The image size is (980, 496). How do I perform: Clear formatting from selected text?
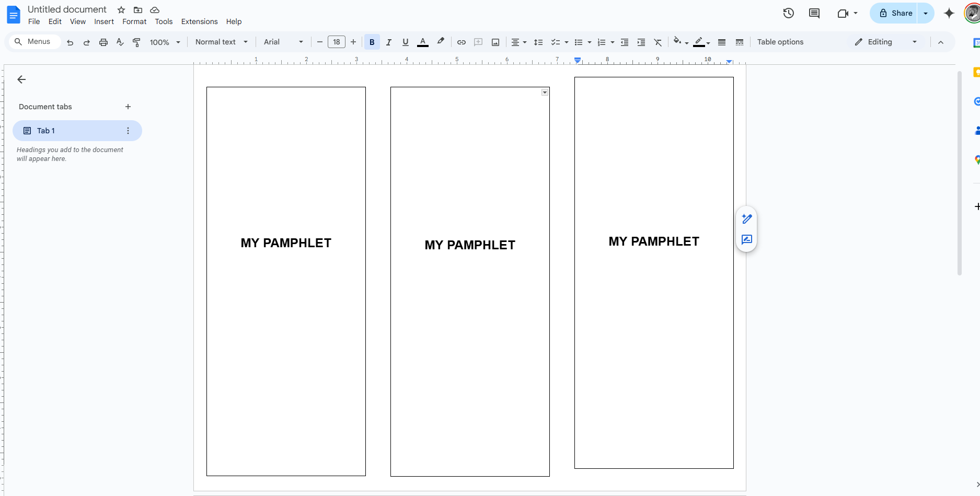[x=658, y=42]
